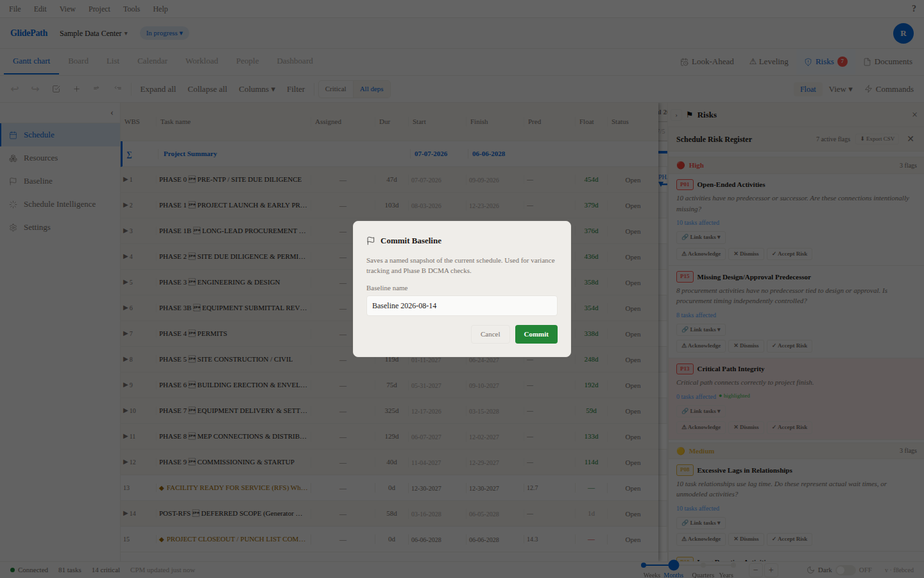Click Expand all in the toolbar
This screenshot has width=924, height=578.
[x=158, y=89]
